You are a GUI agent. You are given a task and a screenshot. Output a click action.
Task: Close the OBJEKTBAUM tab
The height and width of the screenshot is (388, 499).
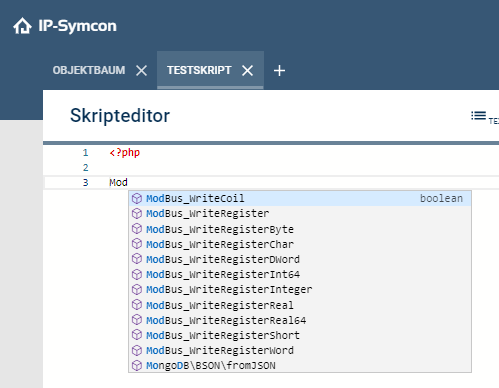point(142,70)
